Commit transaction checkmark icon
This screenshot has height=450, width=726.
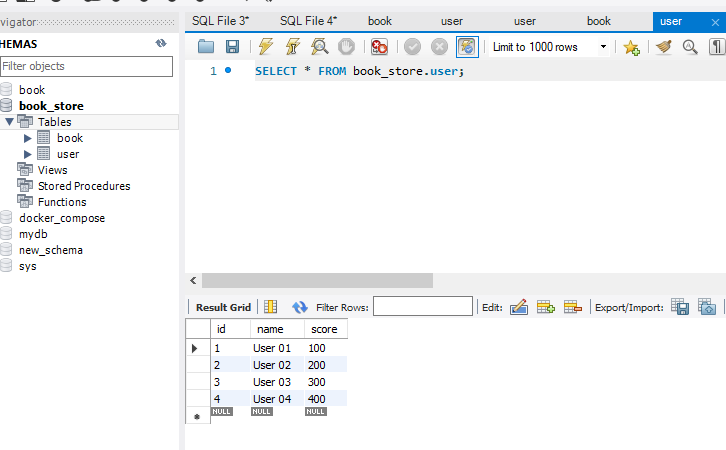pyautogui.click(x=412, y=47)
